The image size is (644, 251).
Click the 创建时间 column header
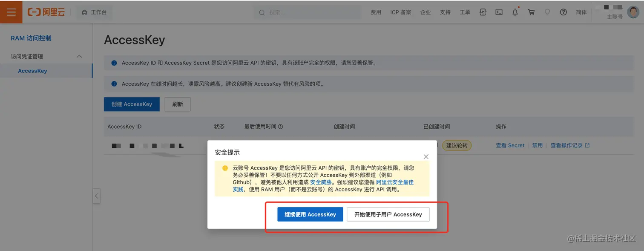coord(344,127)
